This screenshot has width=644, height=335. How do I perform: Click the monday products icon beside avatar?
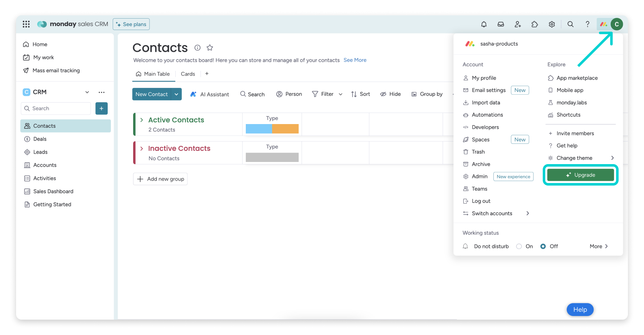click(604, 24)
